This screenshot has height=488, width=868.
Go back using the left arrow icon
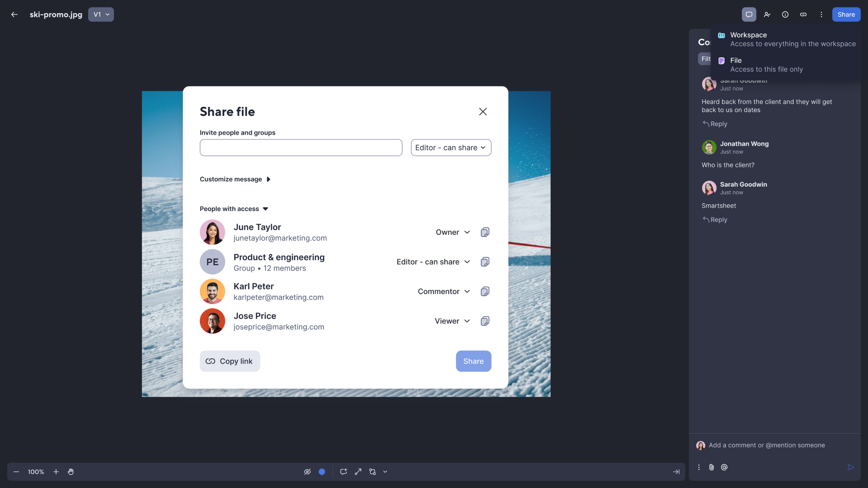14,15
